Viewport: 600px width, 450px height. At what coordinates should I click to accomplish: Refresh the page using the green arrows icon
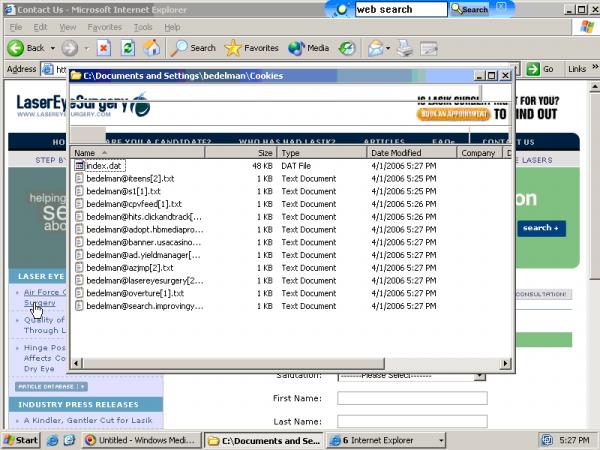coord(128,48)
